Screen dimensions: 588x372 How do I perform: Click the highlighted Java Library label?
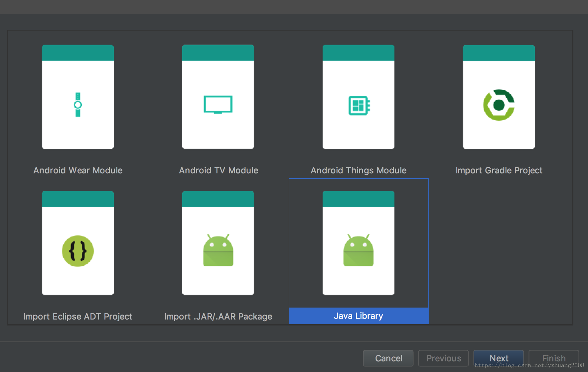point(359,316)
